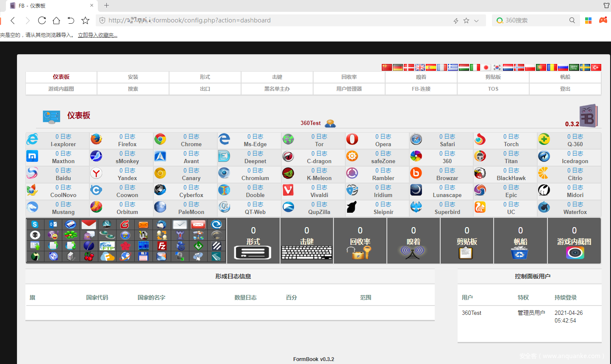Image resolution: width=611 pixels, height=364 pixels.
Task: Open the 剪贴板 clipboard menu item
Action: tap(493, 77)
